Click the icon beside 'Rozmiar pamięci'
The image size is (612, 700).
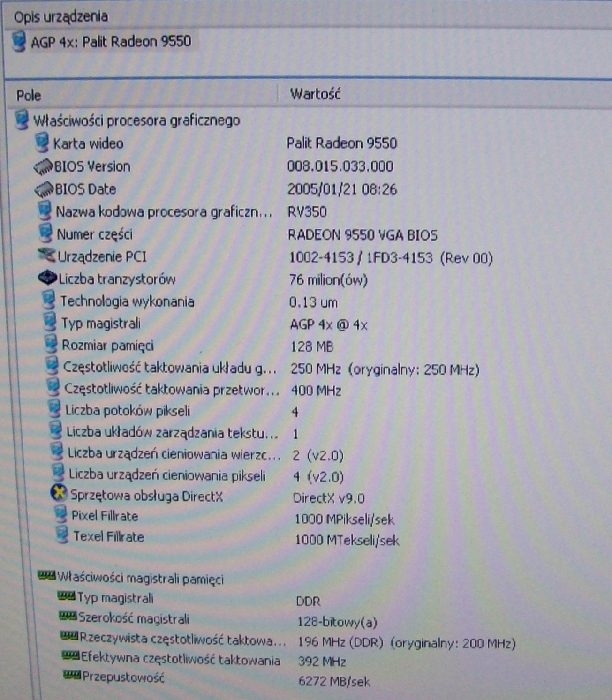(51, 344)
